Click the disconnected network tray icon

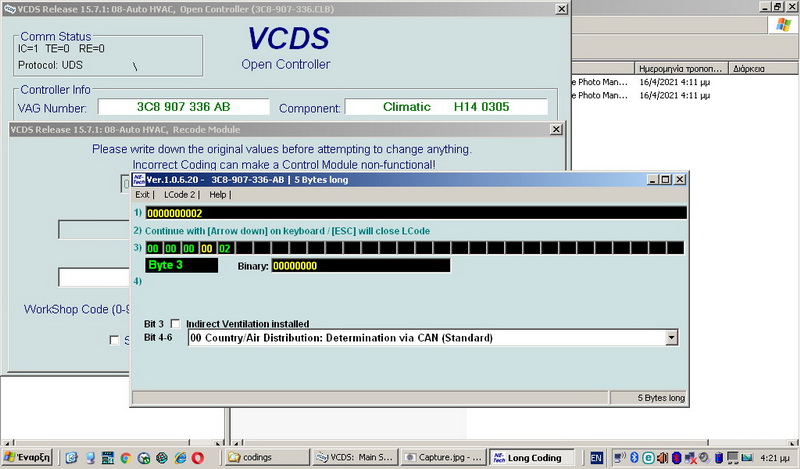pos(691,458)
